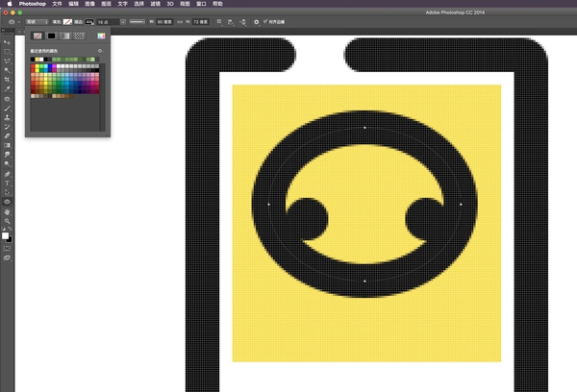Click top anchor point of ellipse path

coord(364,128)
